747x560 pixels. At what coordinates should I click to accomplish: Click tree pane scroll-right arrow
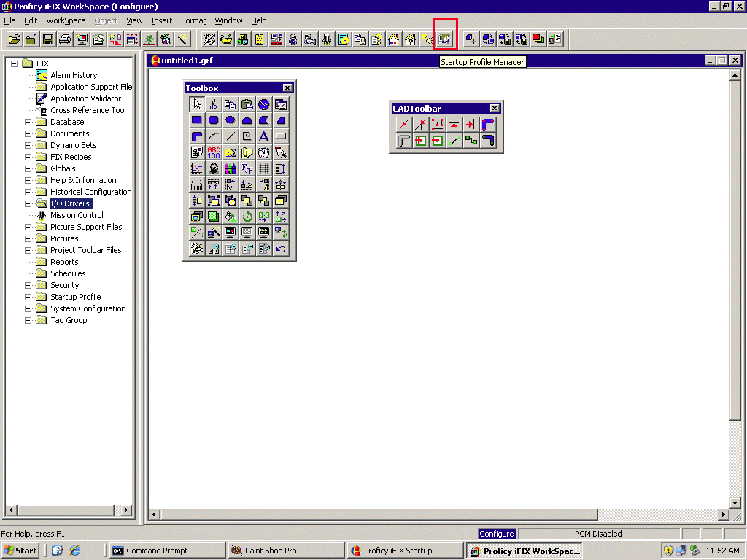(x=125, y=510)
